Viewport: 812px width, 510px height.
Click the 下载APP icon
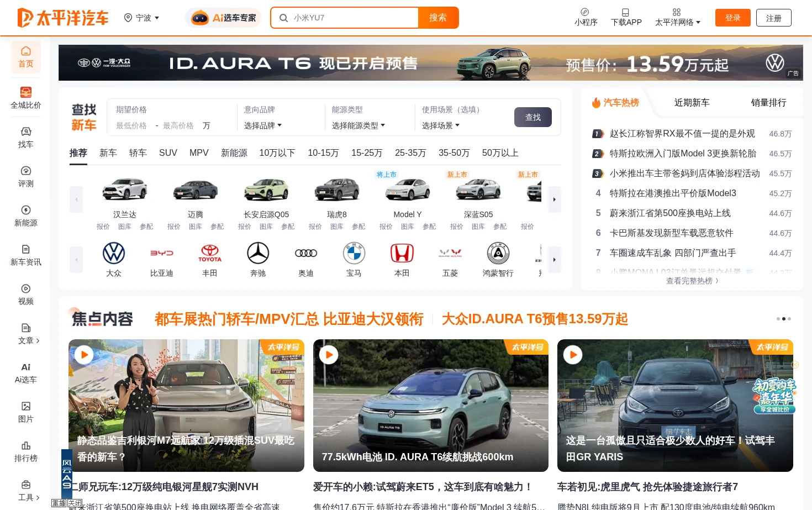tap(626, 17)
